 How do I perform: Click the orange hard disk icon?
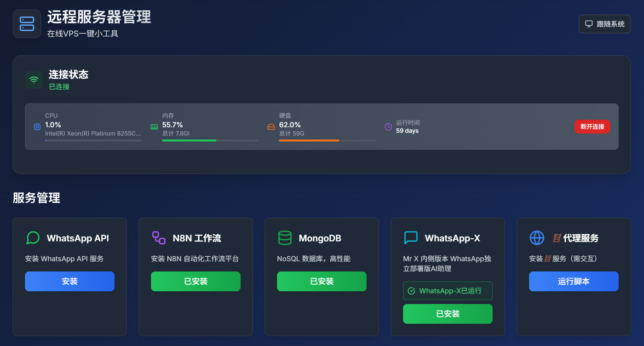pyautogui.click(x=271, y=127)
